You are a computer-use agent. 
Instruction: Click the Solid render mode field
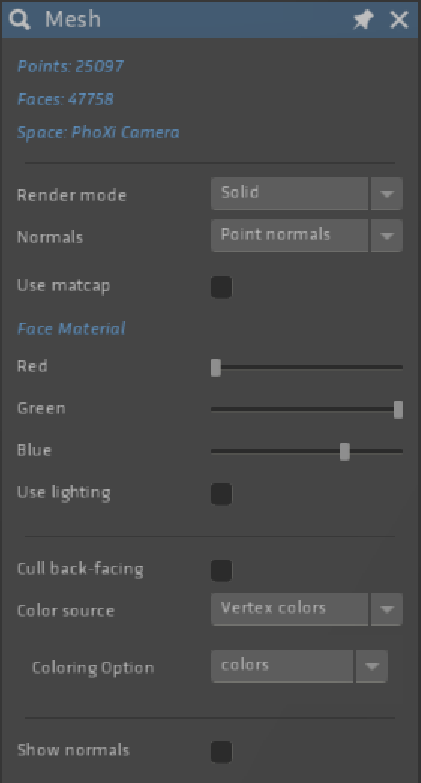click(x=289, y=193)
